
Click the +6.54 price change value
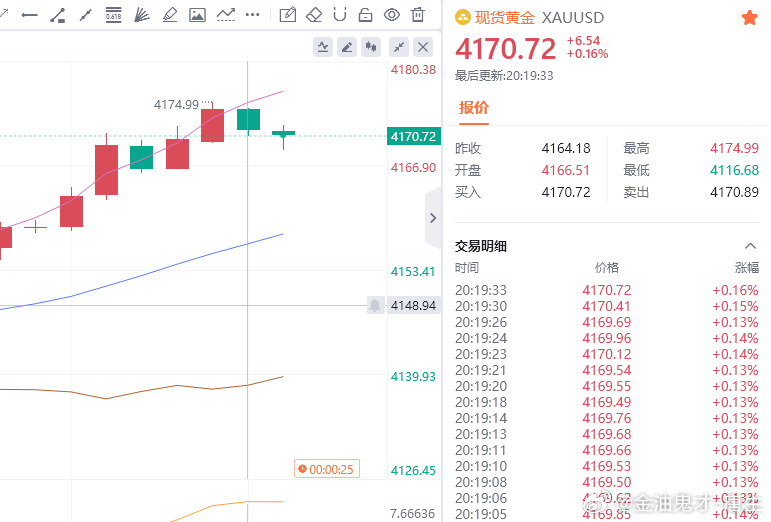(583, 41)
